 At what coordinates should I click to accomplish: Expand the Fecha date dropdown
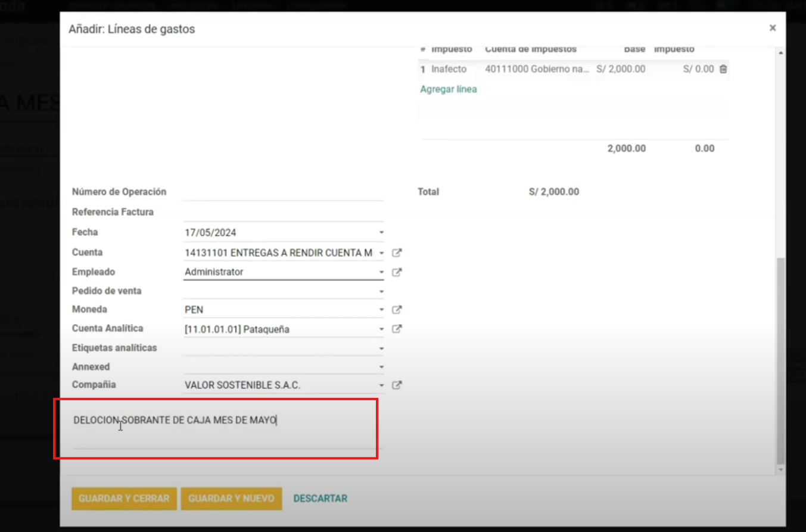[x=381, y=233]
